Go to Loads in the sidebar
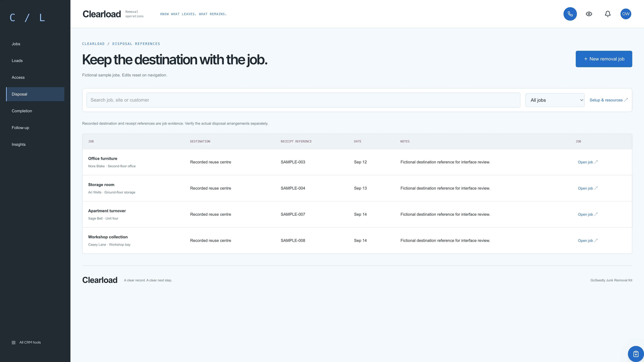 (x=35, y=61)
